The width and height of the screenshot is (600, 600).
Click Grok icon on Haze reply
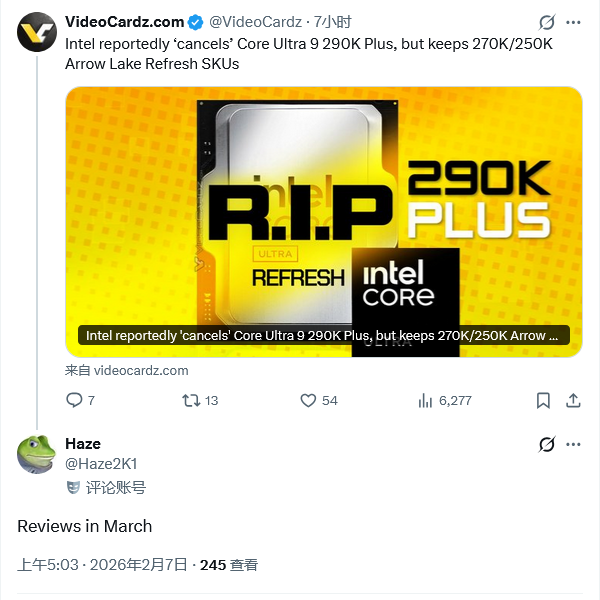pyautogui.click(x=547, y=444)
